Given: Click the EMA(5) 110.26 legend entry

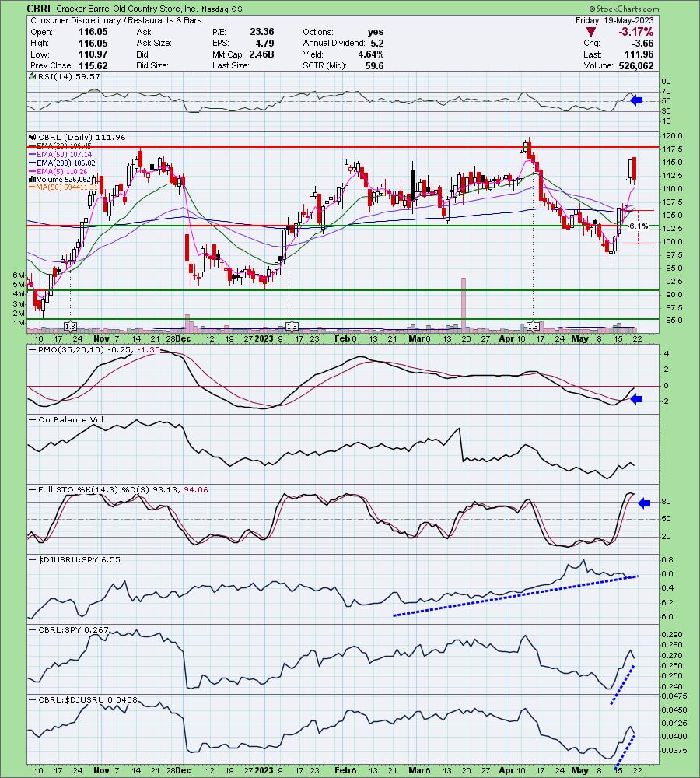Looking at the screenshot, I should coord(58,171).
